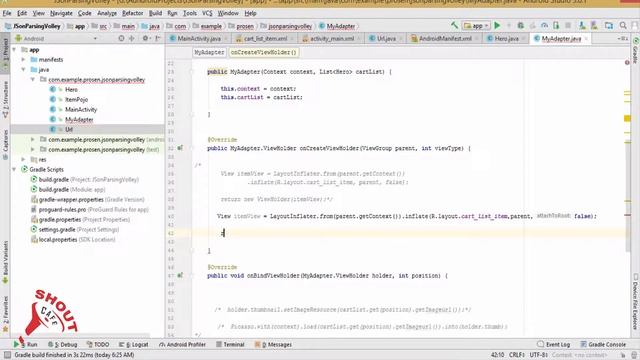Click the hide project panel icon

click(158, 38)
